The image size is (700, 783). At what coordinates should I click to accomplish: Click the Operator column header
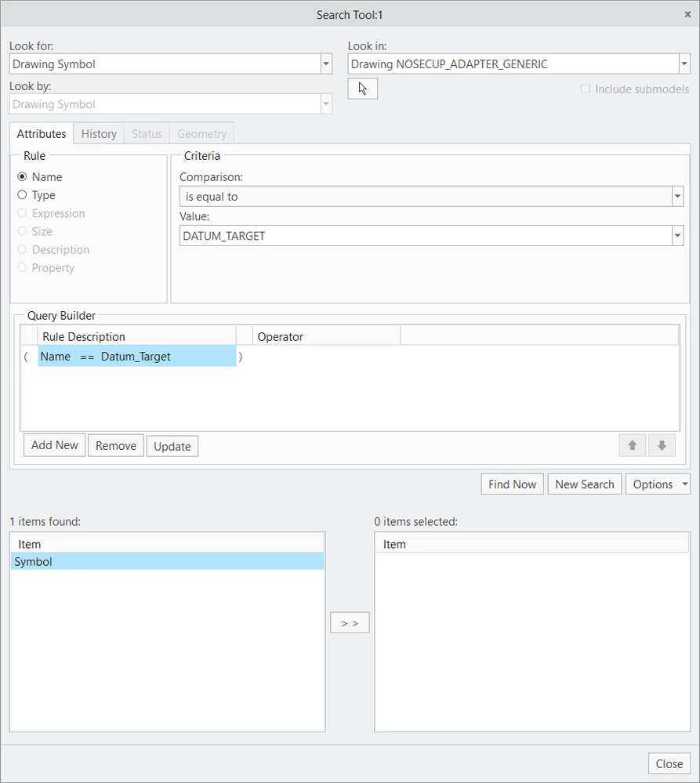point(327,336)
